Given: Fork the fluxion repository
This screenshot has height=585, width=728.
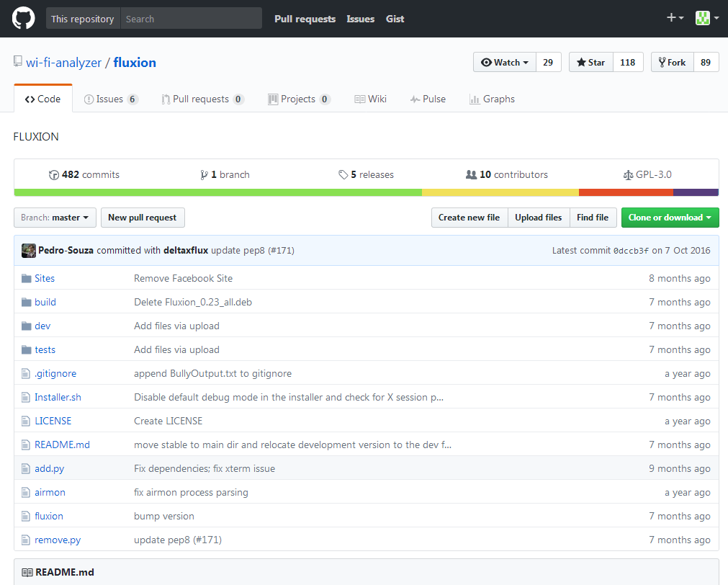Looking at the screenshot, I should (x=672, y=63).
